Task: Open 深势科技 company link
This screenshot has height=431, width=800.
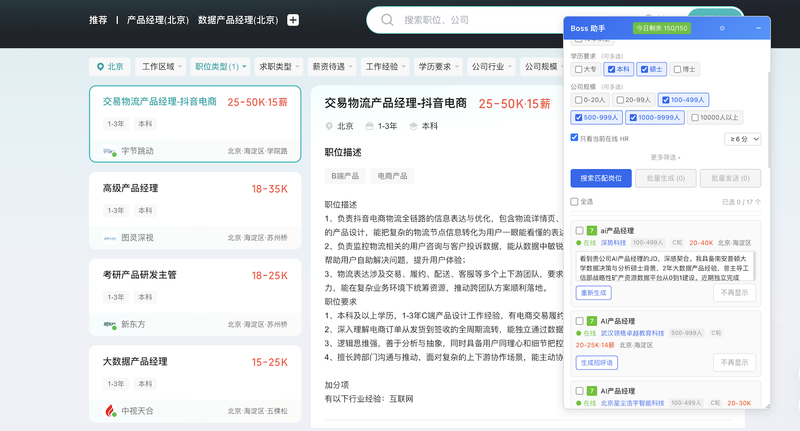Action: pos(613,243)
